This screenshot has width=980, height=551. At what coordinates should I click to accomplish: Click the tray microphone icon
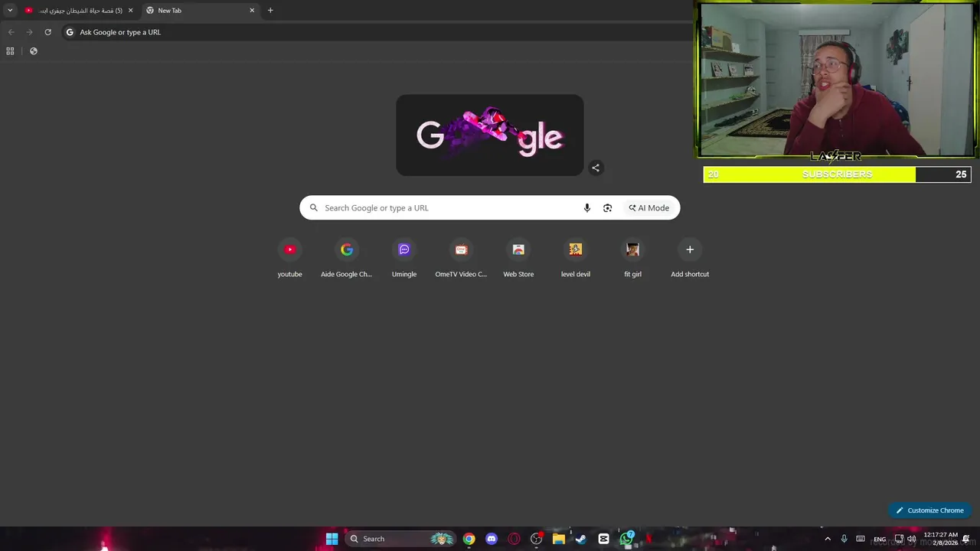tap(844, 539)
